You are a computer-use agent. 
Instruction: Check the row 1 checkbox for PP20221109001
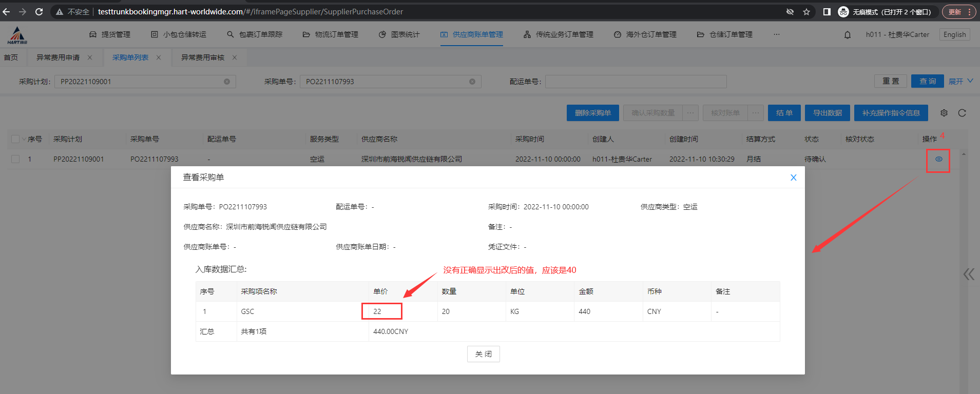coord(15,159)
